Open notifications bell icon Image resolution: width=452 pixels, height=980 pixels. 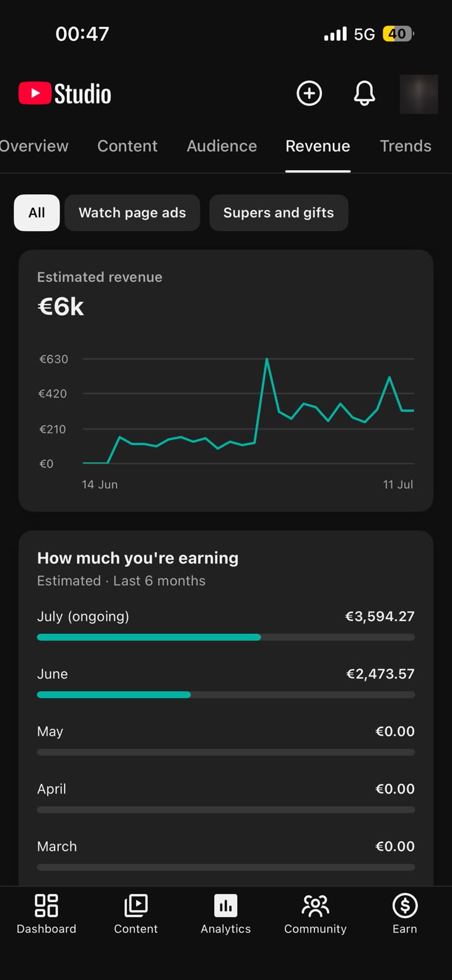coord(364,94)
